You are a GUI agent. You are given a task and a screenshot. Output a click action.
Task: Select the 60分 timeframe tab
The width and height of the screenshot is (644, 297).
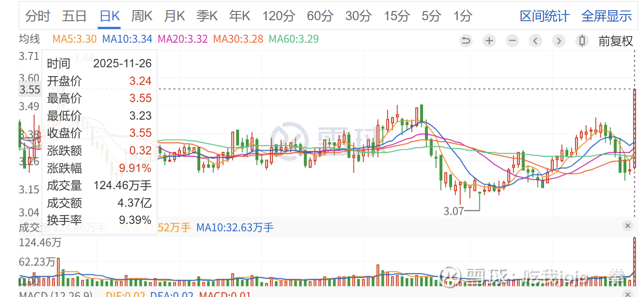tap(320, 16)
